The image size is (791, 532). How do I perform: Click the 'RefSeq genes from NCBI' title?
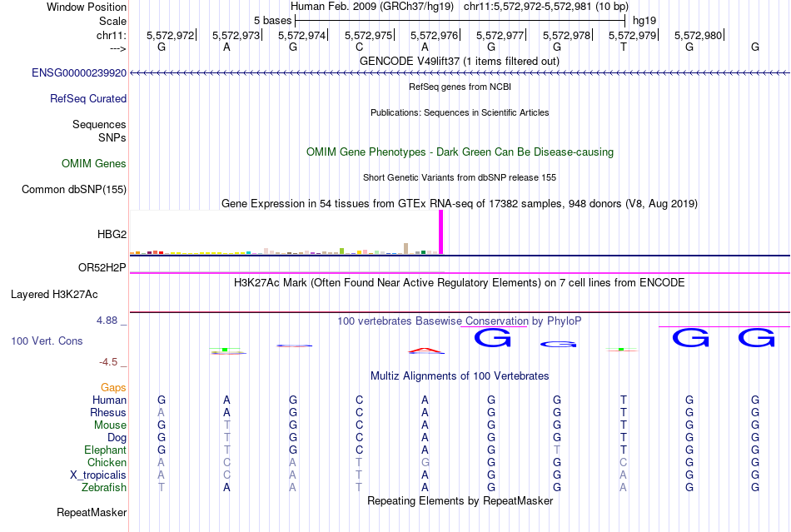[x=460, y=87]
